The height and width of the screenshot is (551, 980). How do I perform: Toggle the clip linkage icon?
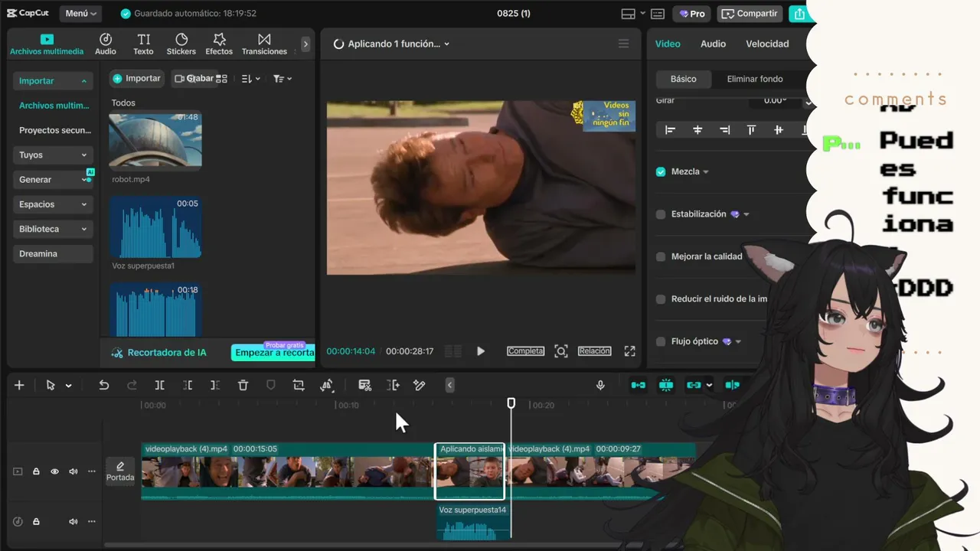[694, 385]
